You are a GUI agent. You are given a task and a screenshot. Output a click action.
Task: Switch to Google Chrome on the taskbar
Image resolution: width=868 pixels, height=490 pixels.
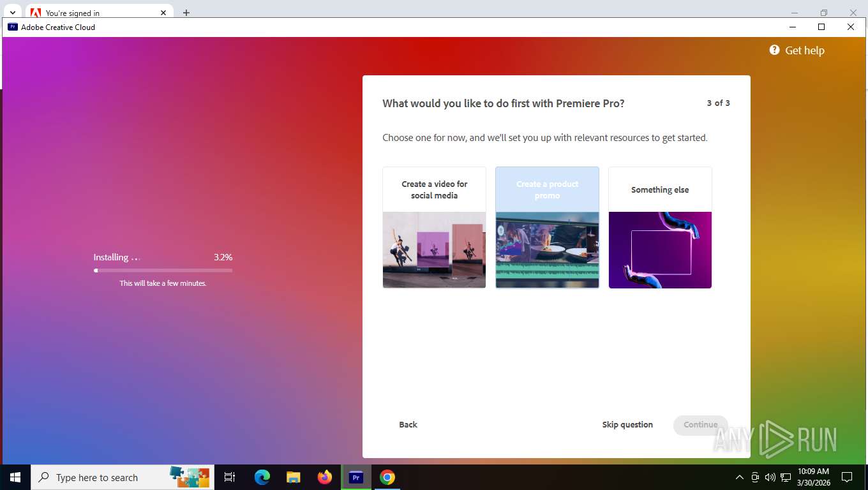[x=387, y=477]
